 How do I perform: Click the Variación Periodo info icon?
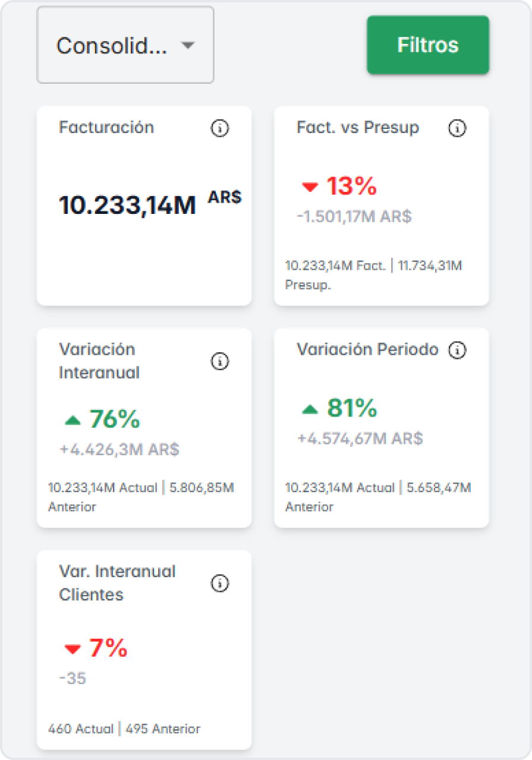coord(457,350)
